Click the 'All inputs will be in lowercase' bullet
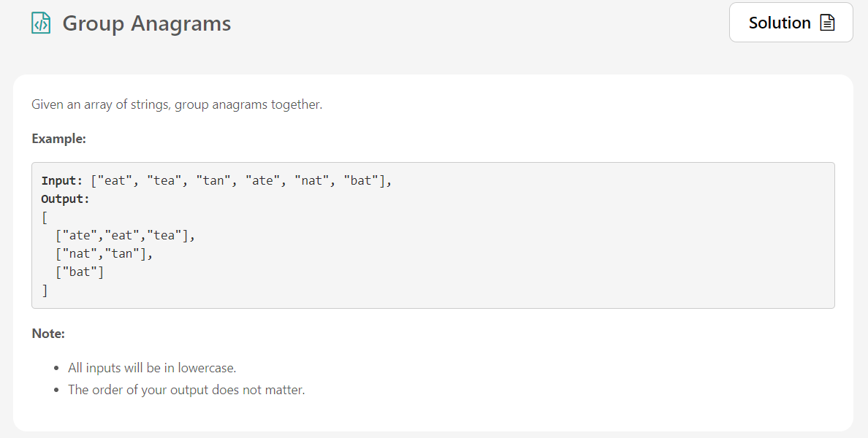868x438 pixels. coord(152,368)
